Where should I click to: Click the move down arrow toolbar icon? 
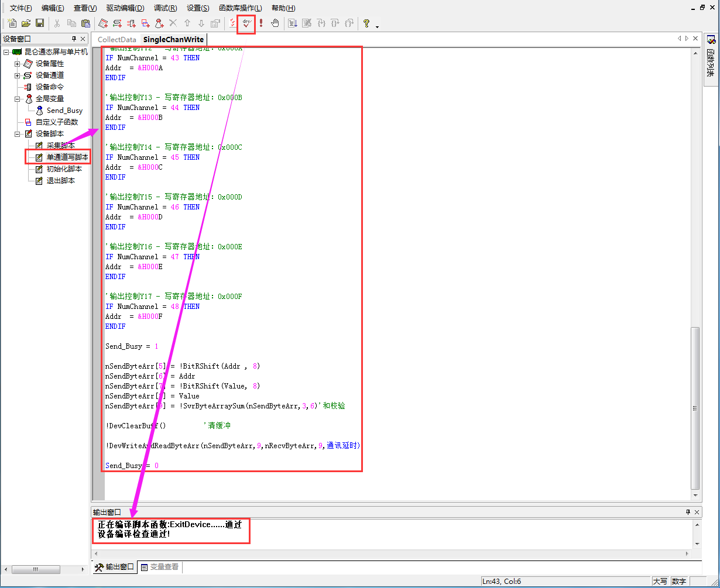click(x=201, y=23)
